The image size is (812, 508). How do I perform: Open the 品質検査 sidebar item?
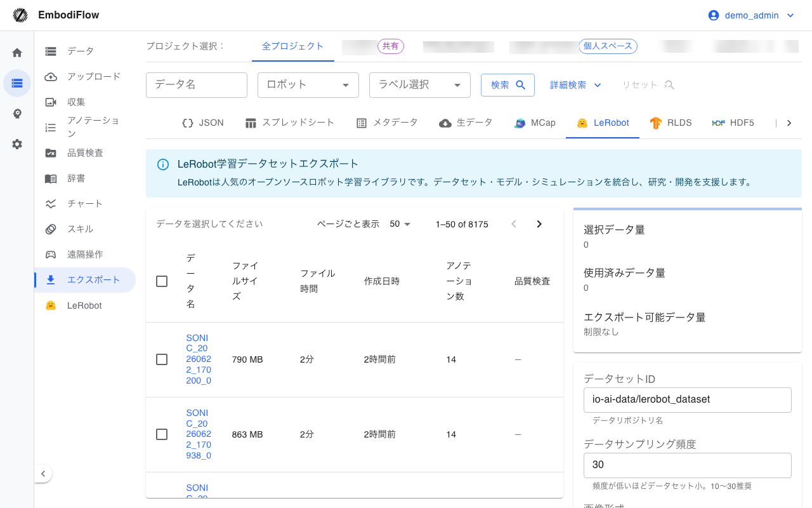[x=85, y=152]
